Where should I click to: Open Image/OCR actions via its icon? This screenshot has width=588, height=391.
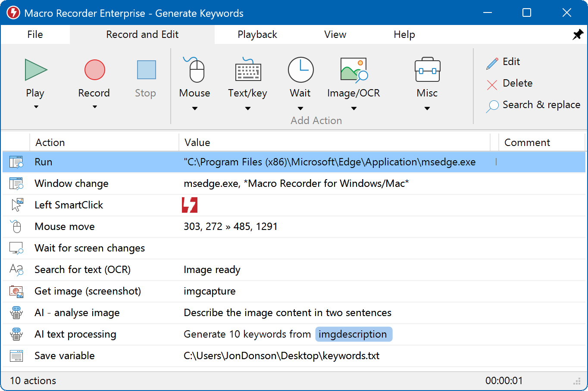coord(353,69)
